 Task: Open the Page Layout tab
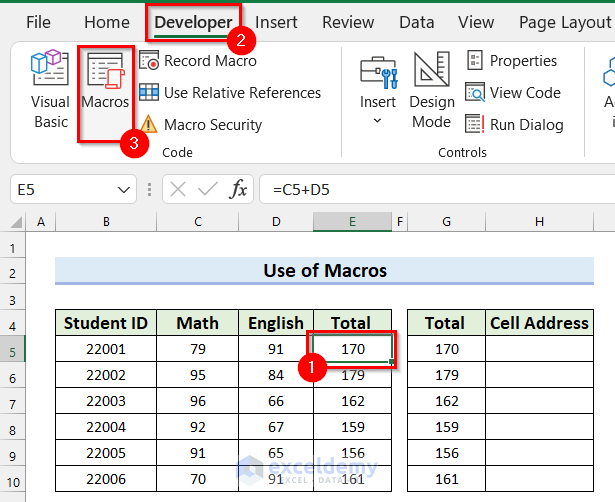[x=564, y=22]
